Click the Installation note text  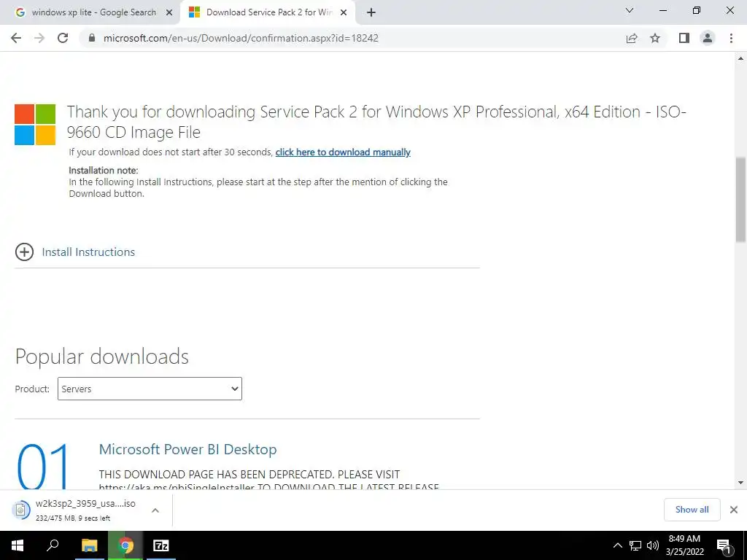tap(104, 170)
